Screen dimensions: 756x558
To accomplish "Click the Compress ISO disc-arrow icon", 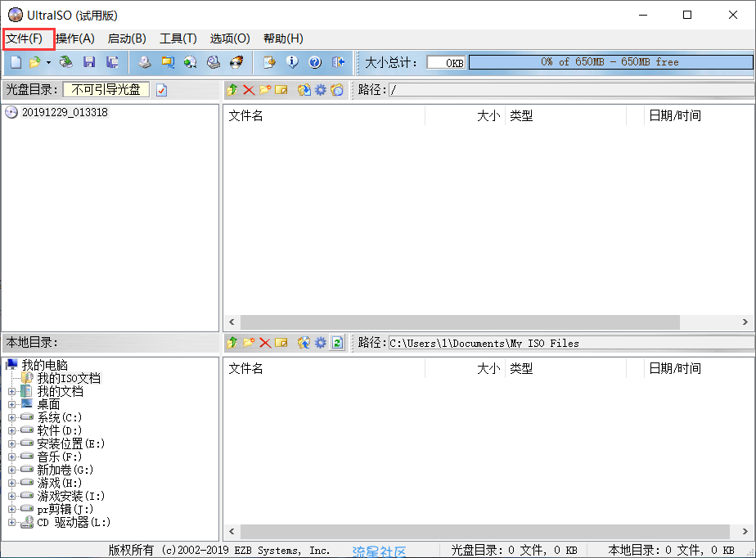I will pos(191,62).
